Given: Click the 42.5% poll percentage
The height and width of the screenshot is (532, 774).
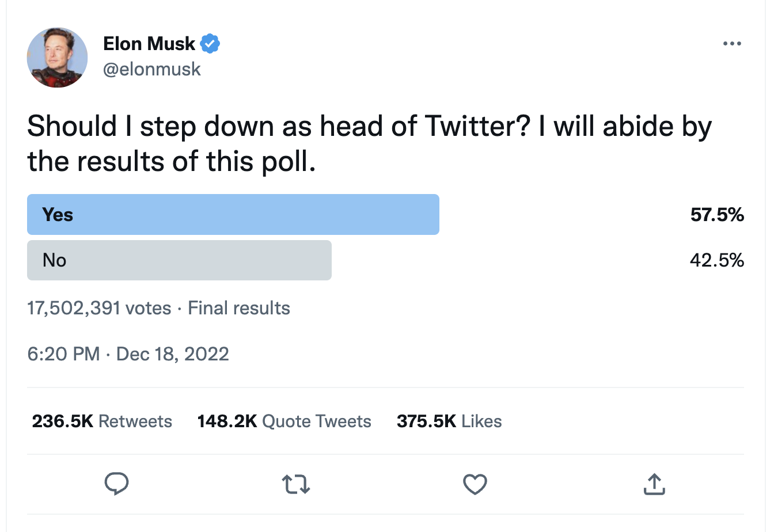Looking at the screenshot, I should click(x=717, y=260).
